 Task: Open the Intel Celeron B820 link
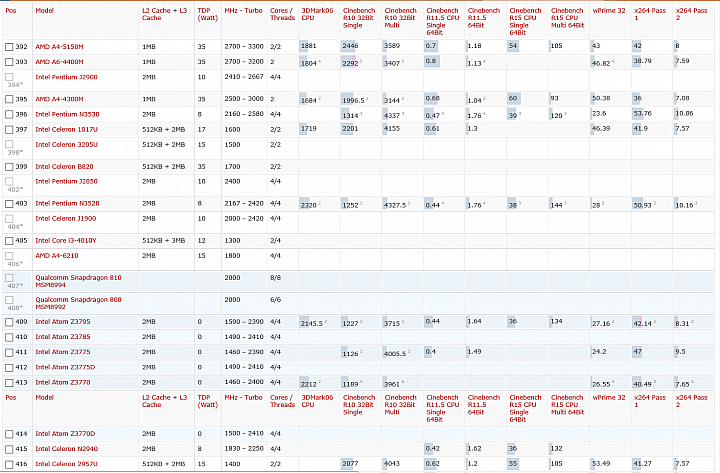(x=64, y=167)
